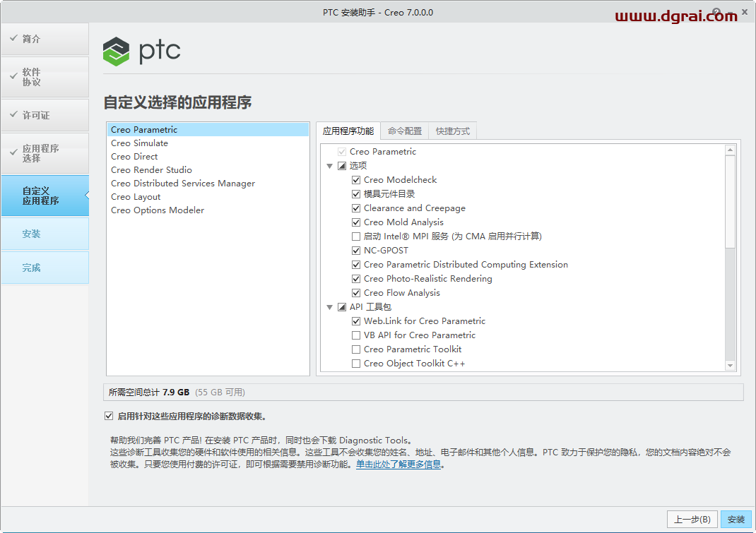Viewport: 756px width, 533px height.
Task: Click the feature list scrollbar down arrow
Action: click(730, 365)
